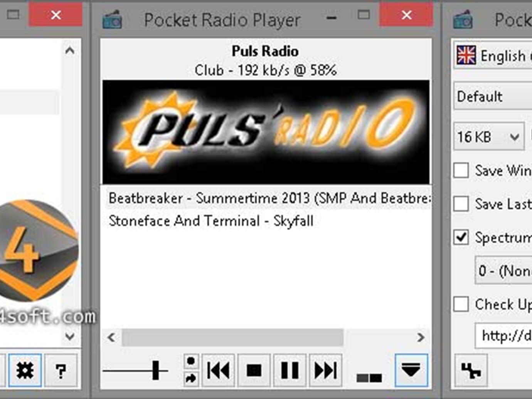Click the "Club - 192 kb/s @ 58%" status text
Image resolution: width=532 pixels, height=399 pixels.
coord(266,70)
